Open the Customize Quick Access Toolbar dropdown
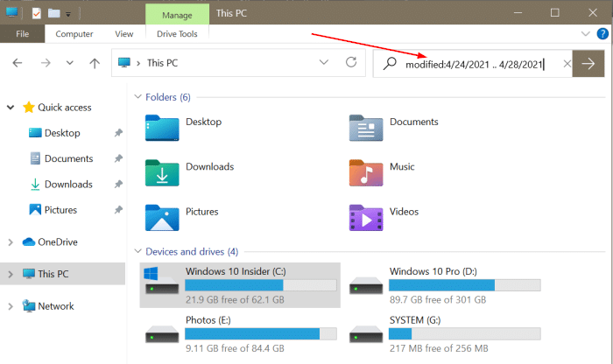 pos(68,15)
